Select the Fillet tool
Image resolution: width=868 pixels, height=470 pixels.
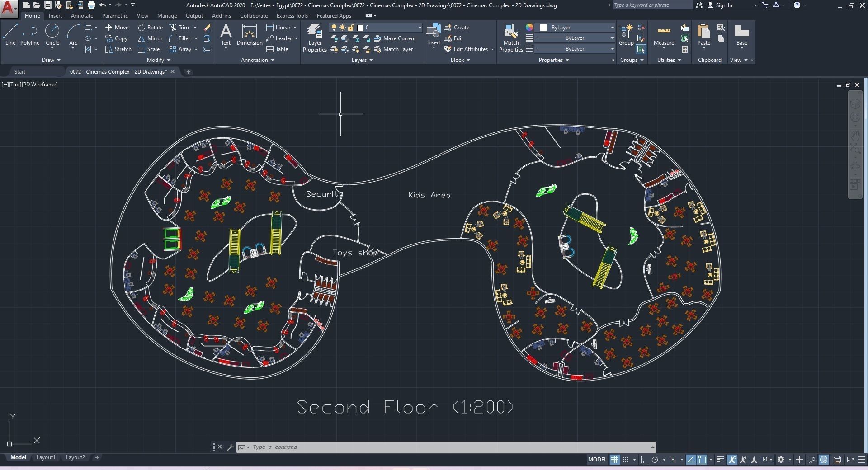[x=180, y=38]
